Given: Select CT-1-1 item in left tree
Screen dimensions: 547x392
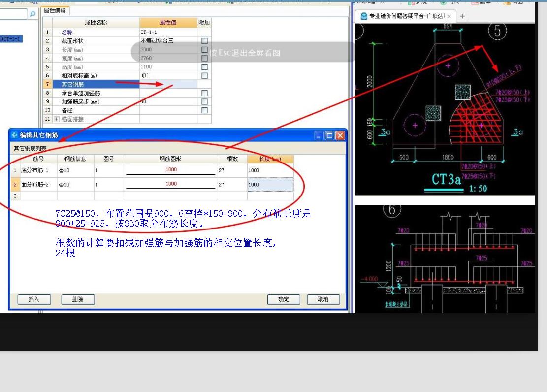Looking at the screenshot, I should pos(11,39).
